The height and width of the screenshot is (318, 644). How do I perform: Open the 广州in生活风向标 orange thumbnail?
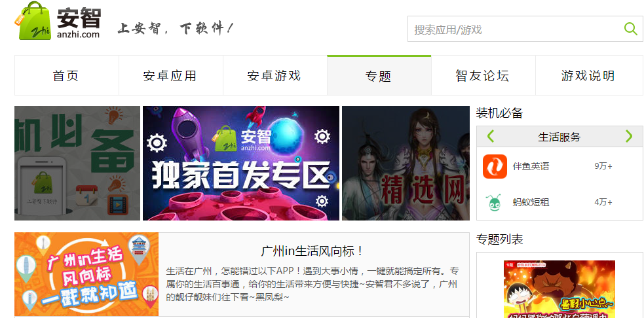pyautogui.click(x=86, y=274)
